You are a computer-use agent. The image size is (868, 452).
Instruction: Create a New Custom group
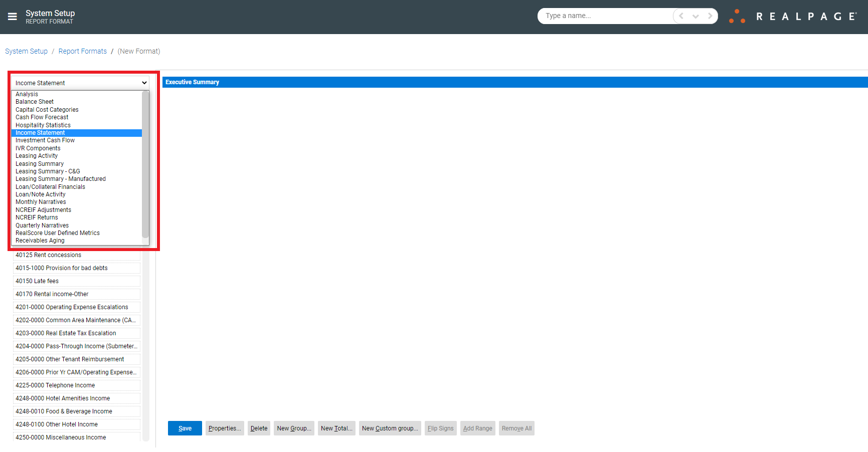point(390,428)
